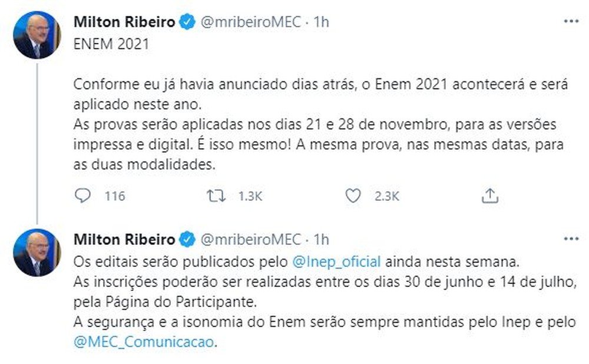Click the profile avatar on the second tweet
This screenshot has height=364, width=589.
tap(37, 253)
